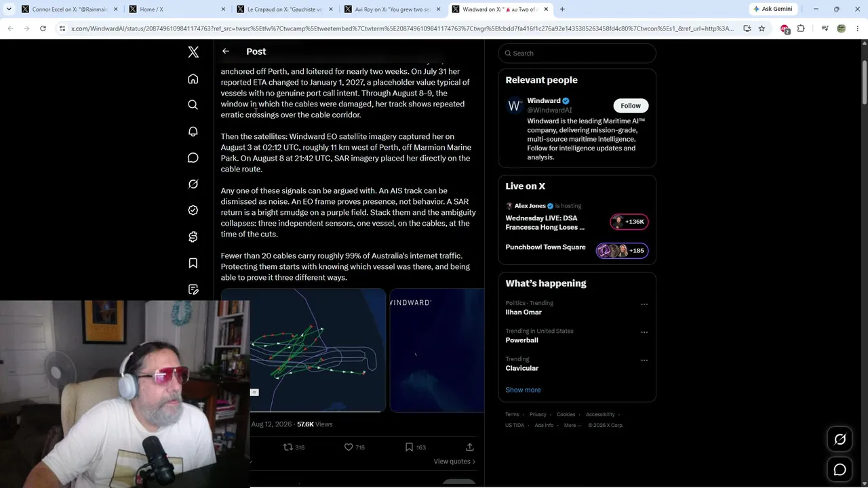Open Chrome extensions puzzle icon

[x=801, y=28]
